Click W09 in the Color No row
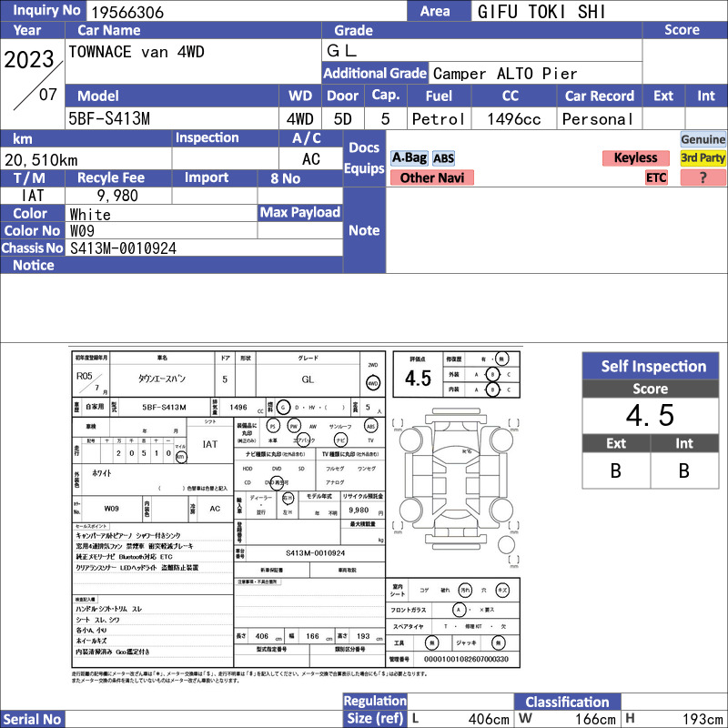 point(82,231)
